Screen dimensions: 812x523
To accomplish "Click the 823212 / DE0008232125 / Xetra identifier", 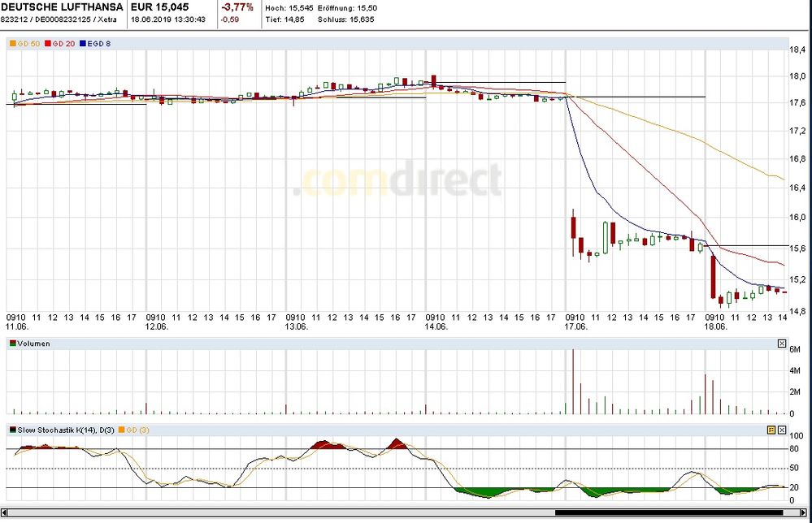I will click(59, 19).
